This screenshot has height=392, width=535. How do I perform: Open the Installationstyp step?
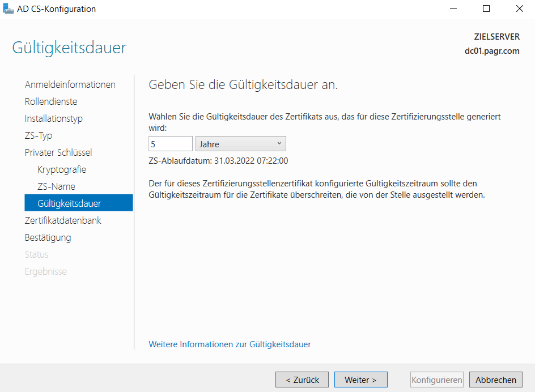[x=53, y=118]
